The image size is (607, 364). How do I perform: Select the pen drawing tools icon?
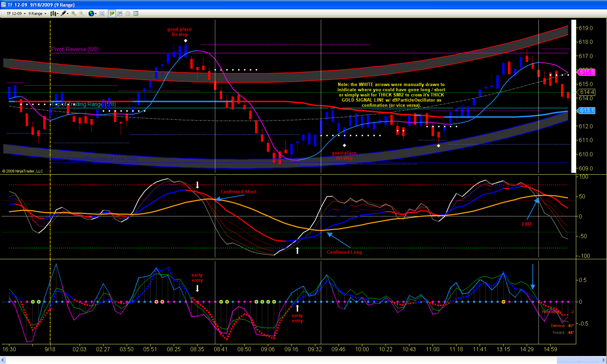pos(63,13)
